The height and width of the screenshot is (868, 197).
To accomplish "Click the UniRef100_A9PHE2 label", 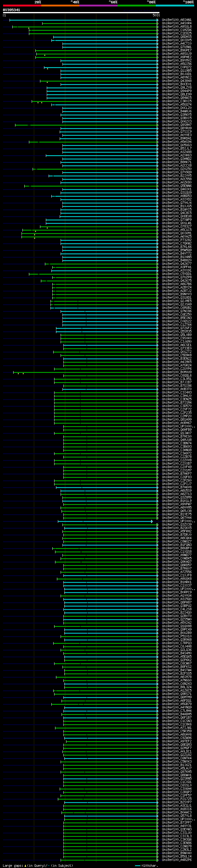I will [x=176, y=57].
